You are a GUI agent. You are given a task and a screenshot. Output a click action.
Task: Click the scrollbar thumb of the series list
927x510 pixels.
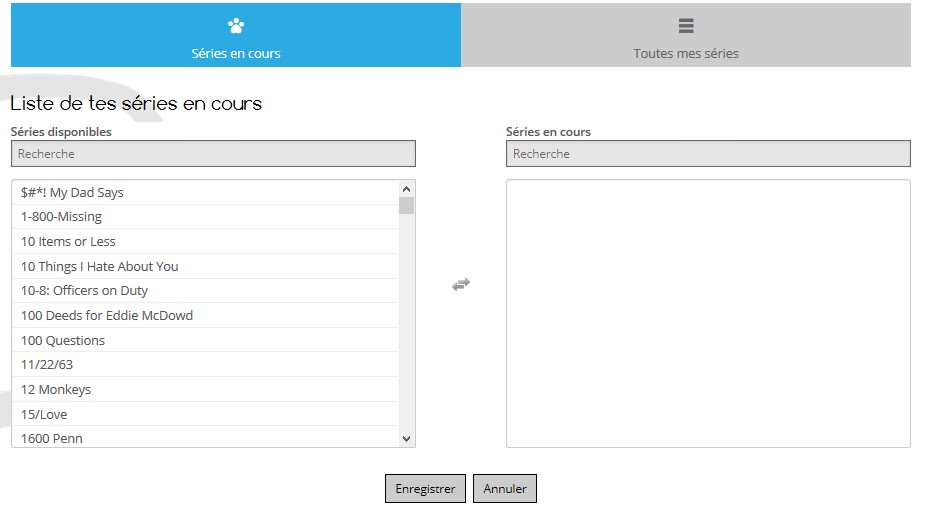(x=406, y=206)
